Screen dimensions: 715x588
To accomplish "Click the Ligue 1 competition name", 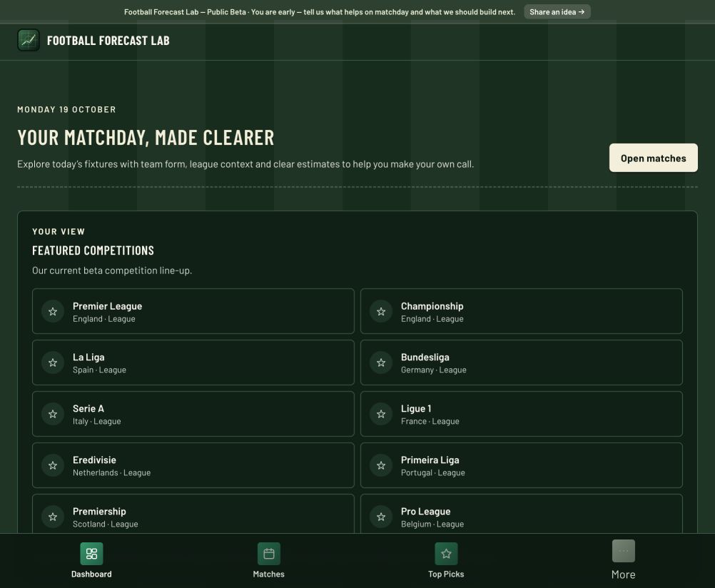I will click(416, 409).
